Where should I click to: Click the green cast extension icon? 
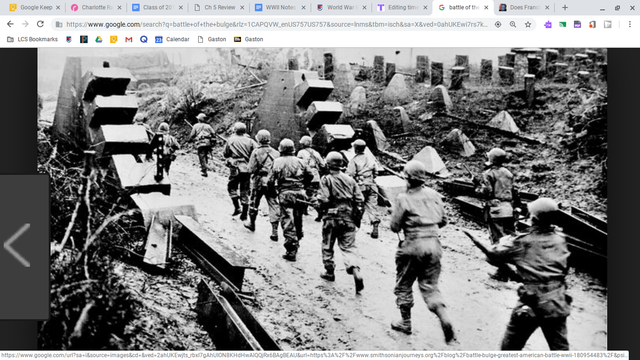point(562,24)
